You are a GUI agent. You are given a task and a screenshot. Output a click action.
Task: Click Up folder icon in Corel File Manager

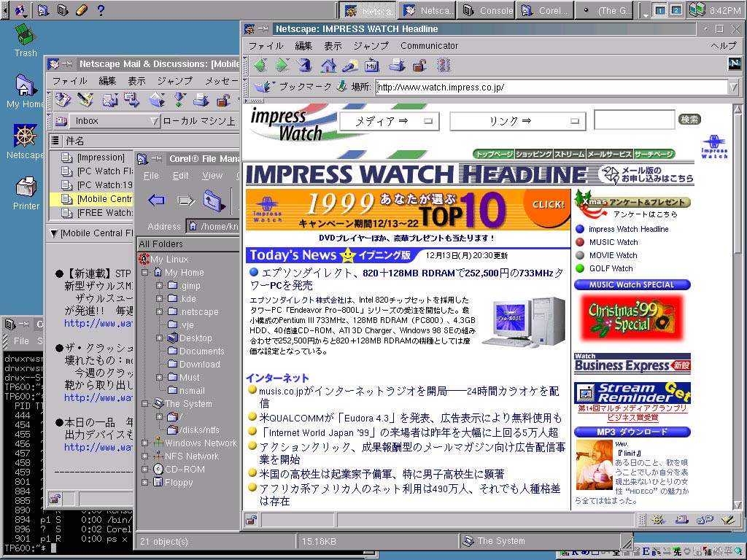coord(213,199)
